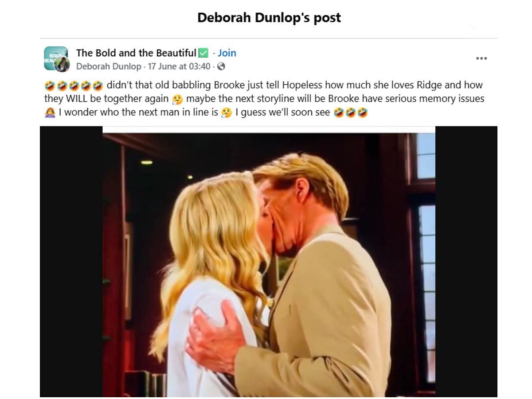The image size is (532, 399).
Task: Click the green verified checkmark badge
Action: 203,53
